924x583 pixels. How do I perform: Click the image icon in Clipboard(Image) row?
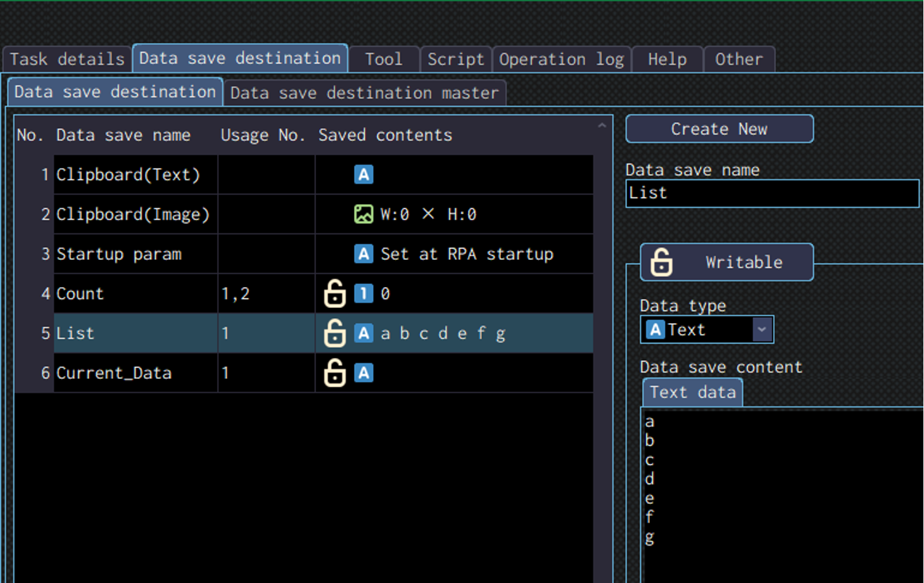(364, 214)
